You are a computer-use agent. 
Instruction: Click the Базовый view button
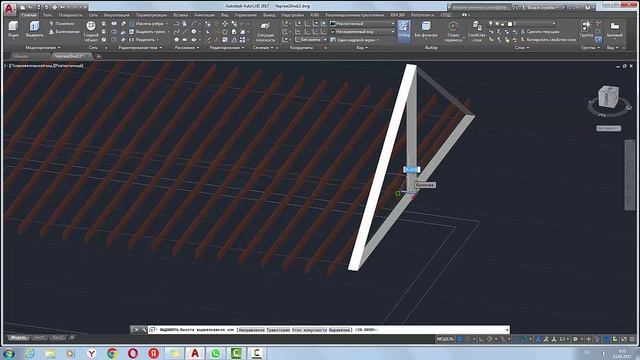click(x=614, y=29)
